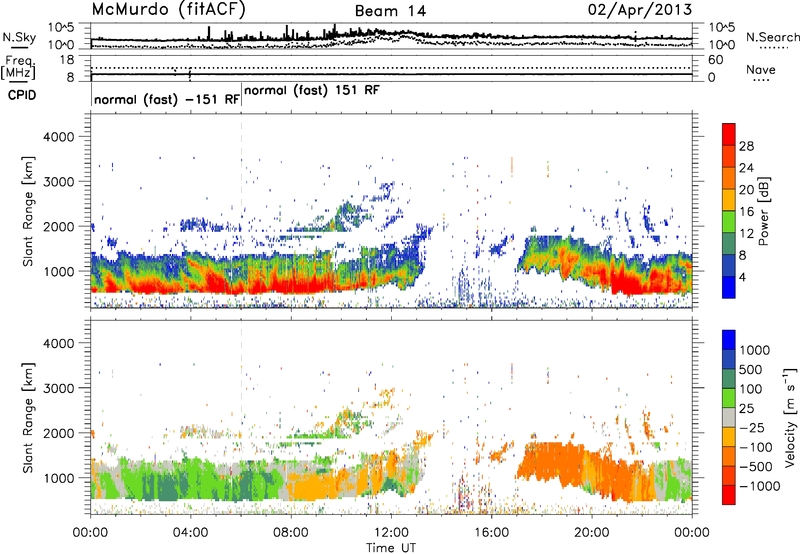Image resolution: width=800 pixels, height=554 pixels.
Task: Click the "04:00" time tick label
Action: pyautogui.click(x=190, y=533)
